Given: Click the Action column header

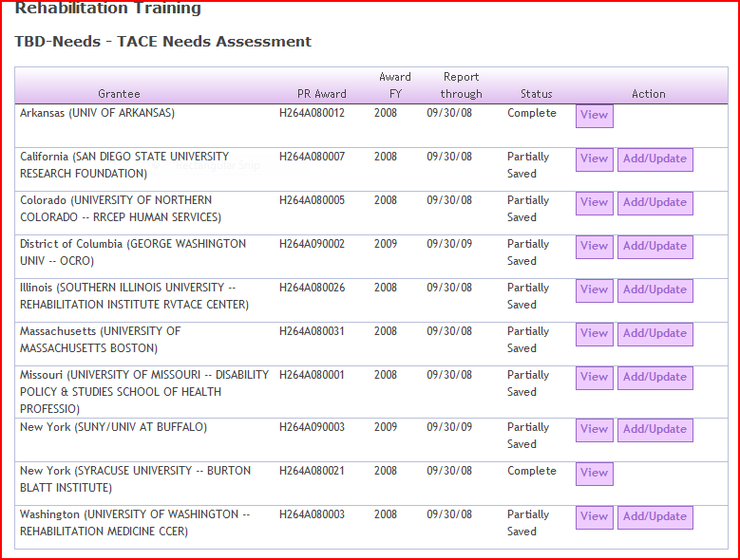Looking at the screenshot, I should point(649,94).
